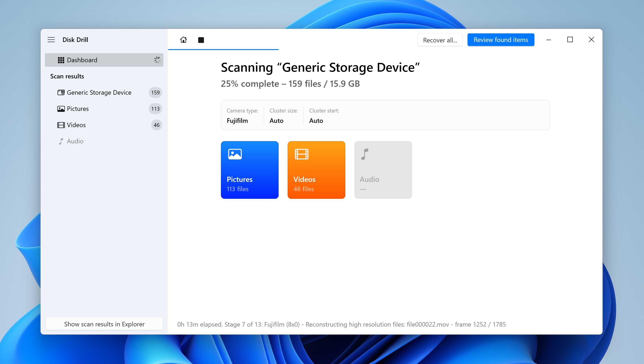This screenshot has height=364, width=644.
Task: Click the scan progress bar under toolbar
Action: point(223,50)
